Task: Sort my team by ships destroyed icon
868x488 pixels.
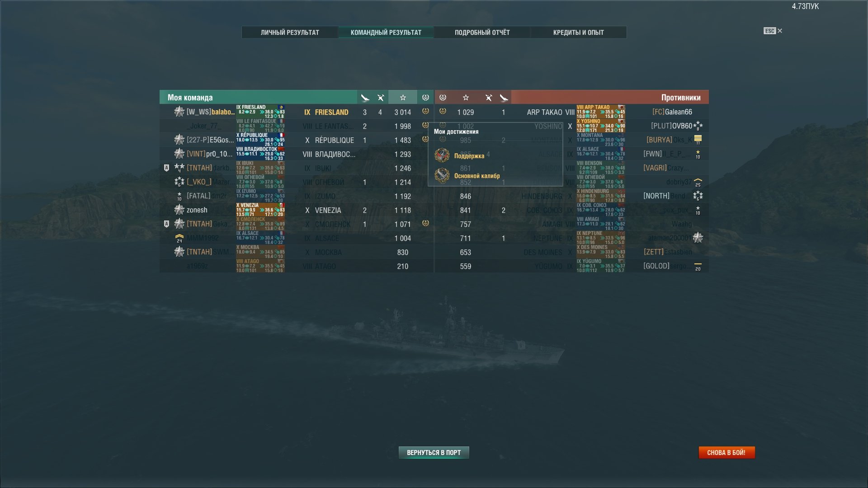Action: 365,98
